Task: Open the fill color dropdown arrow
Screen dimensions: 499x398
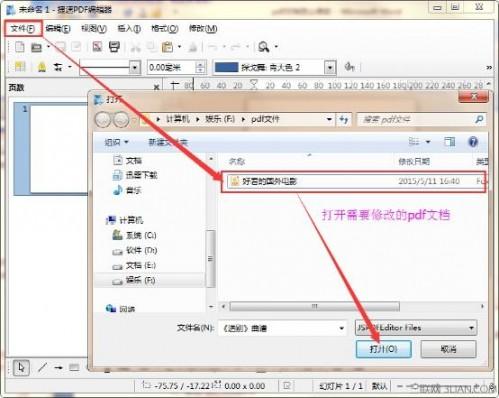Action: [330, 68]
